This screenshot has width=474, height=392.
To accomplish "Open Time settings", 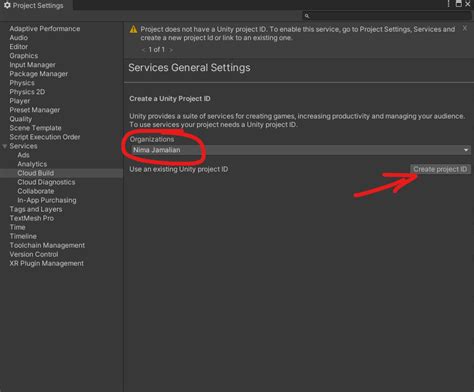I will (17, 227).
